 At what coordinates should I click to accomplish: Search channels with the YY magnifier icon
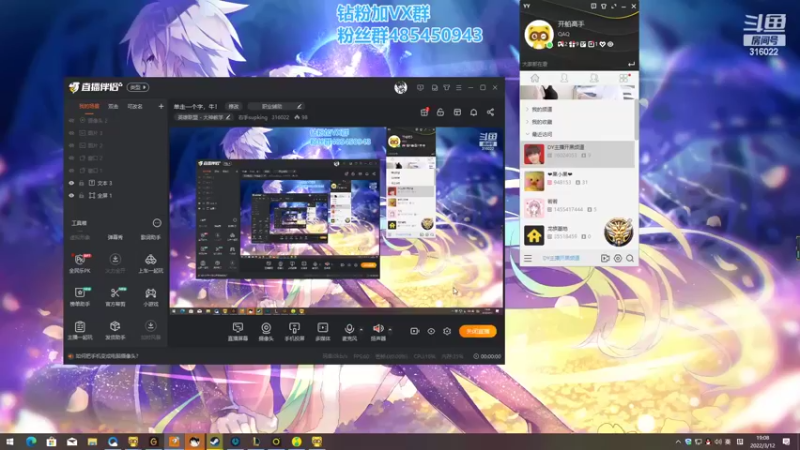click(x=630, y=258)
